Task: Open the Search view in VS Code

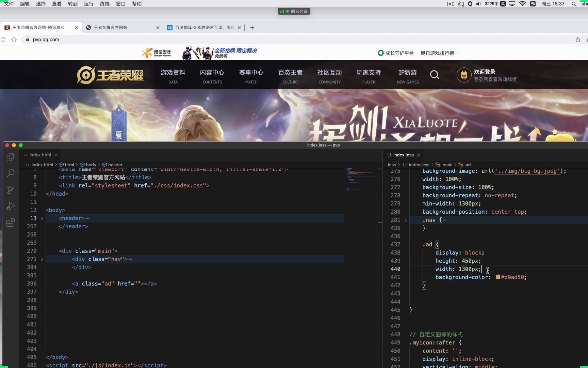Action: [11, 173]
